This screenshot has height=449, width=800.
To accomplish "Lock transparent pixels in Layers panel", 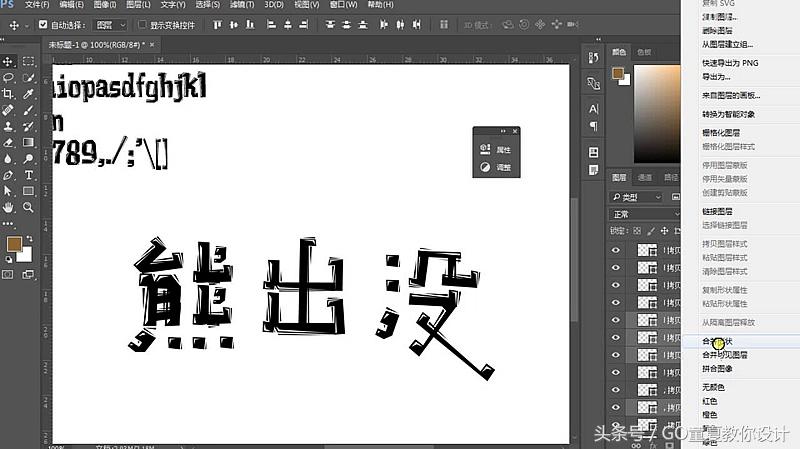I will [637, 231].
